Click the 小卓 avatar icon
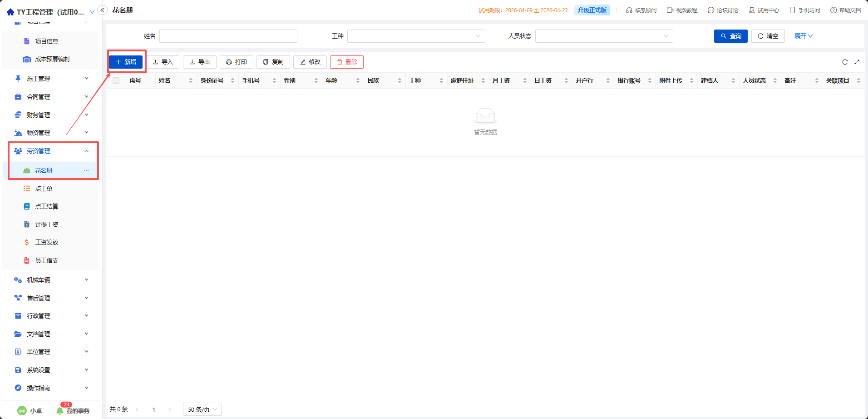This screenshot has width=868, height=419. click(22, 410)
